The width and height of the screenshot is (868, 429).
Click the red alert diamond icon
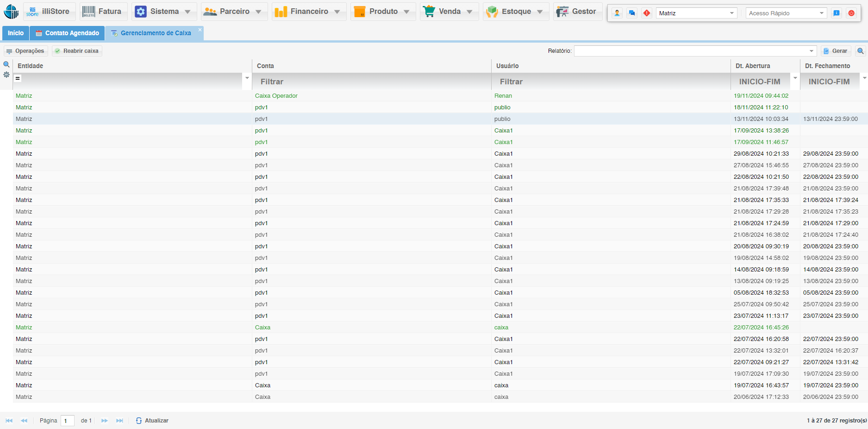(647, 13)
